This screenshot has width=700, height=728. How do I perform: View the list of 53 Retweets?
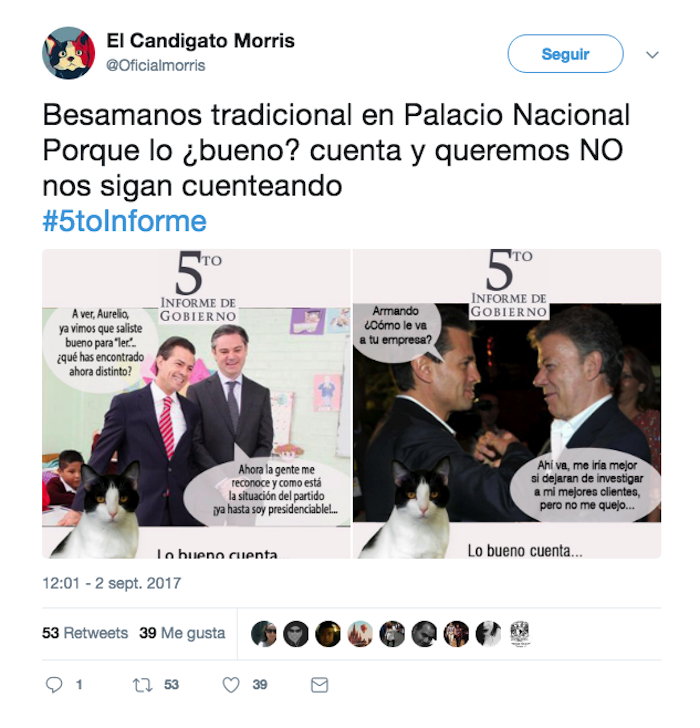[x=85, y=633]
